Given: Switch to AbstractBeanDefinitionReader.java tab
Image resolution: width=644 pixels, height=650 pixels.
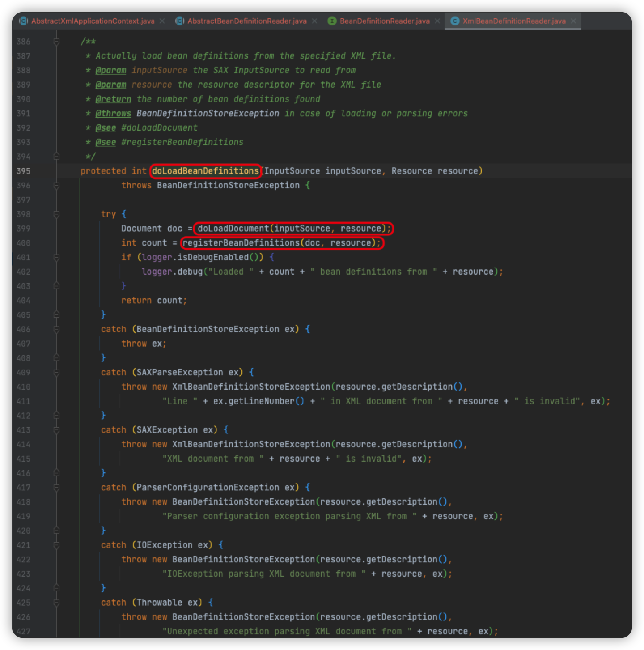Looking at the screenshot, I should pyautogui.click(x=247, y=21).
